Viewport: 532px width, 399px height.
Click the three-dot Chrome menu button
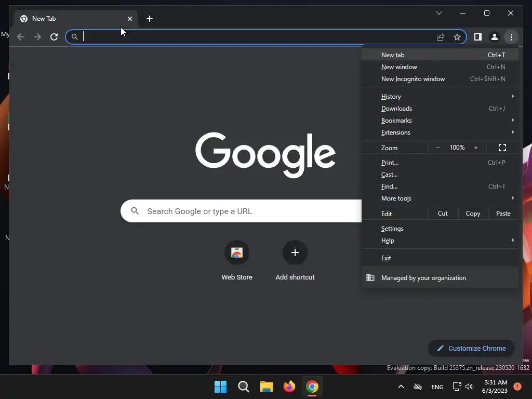point(511,37)
